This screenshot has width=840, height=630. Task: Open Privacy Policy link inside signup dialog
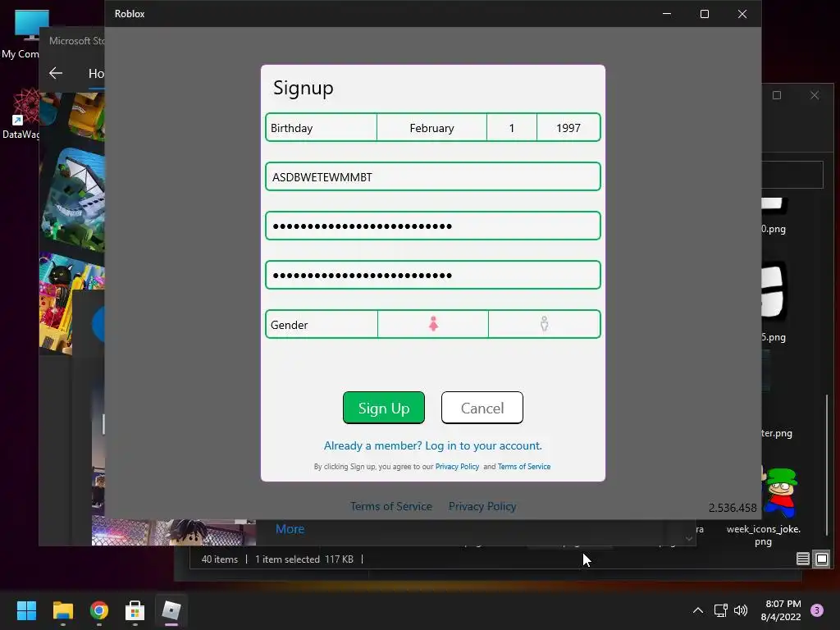pyautogui.click(x=457, y=467)
